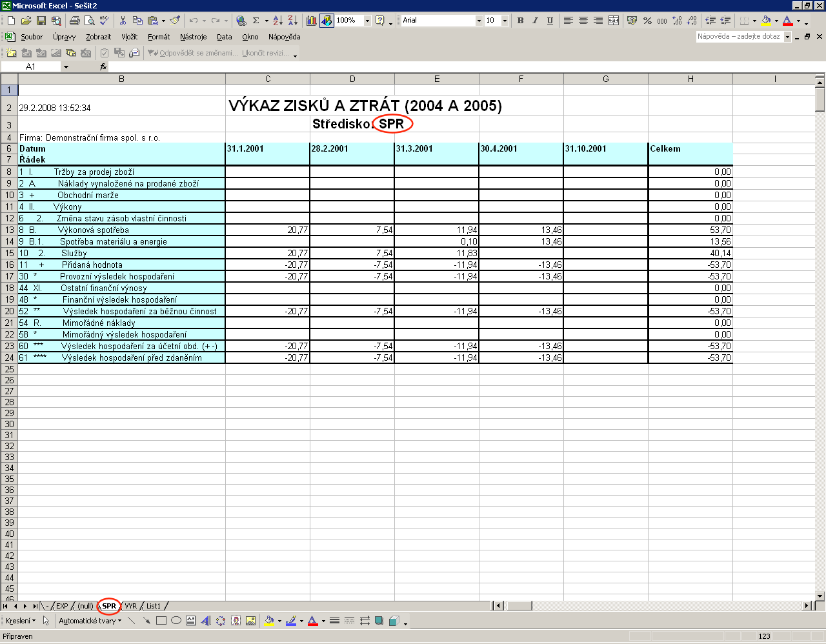Select the arrow drawing tool

click(x=146, y=621)
